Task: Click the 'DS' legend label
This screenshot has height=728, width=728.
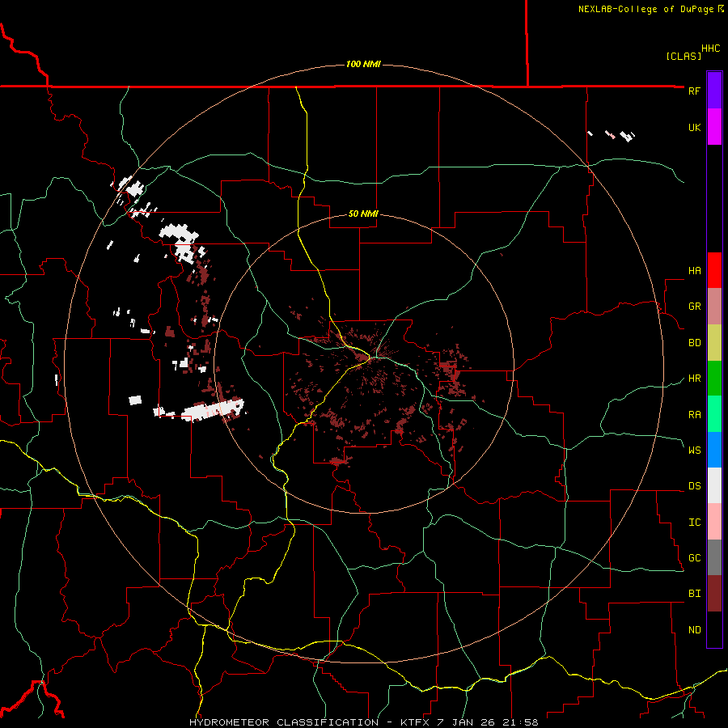Action: coord(694,485)
